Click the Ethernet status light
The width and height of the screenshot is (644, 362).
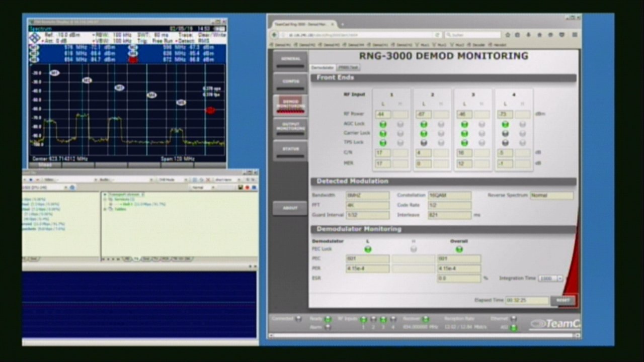pos(513,319)
